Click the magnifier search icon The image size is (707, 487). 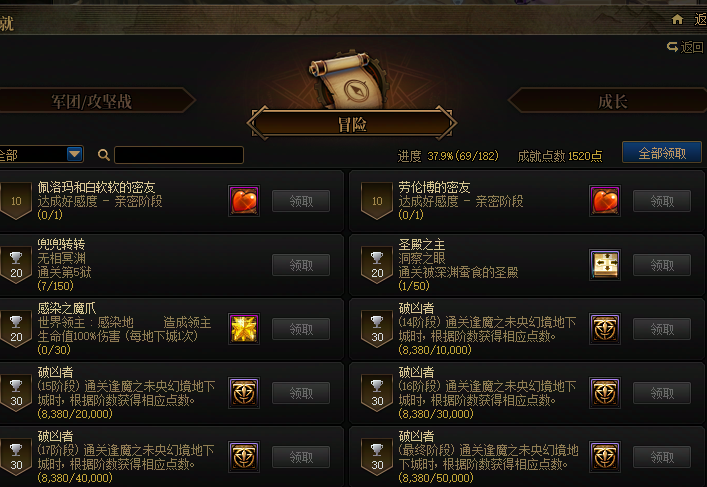104,155
